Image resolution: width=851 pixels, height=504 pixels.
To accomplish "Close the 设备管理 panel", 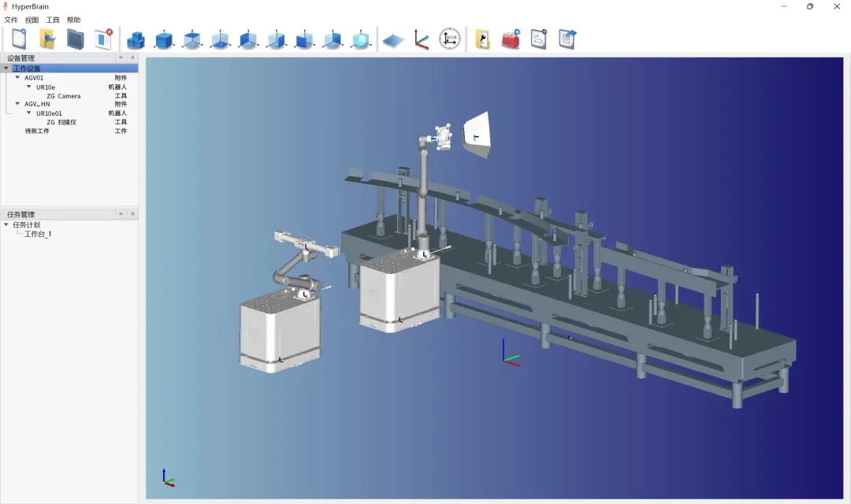I will [x=132, y=57].
